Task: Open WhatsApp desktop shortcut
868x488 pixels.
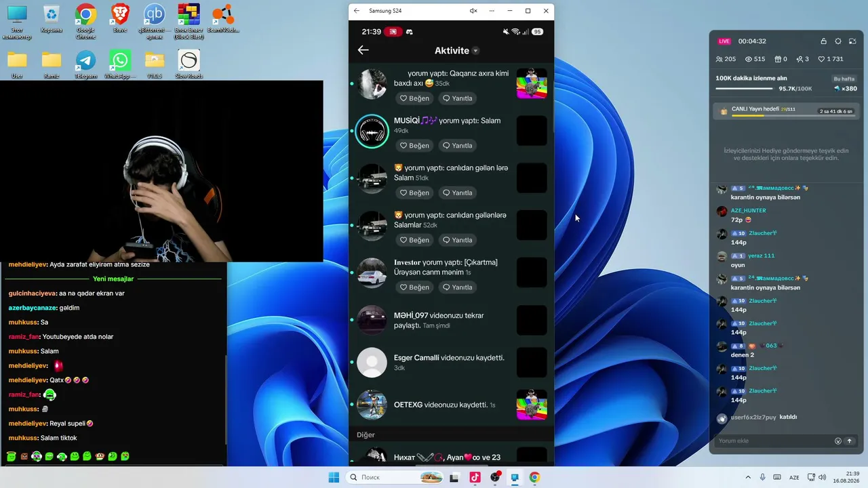Action: (x=120, y=64)
